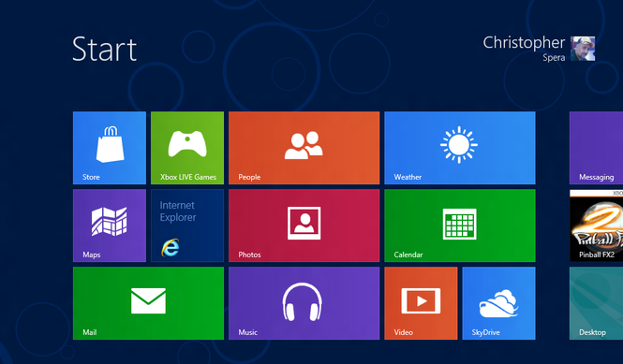Open the People tile
623x364 pixels.
tap(304, 148)
